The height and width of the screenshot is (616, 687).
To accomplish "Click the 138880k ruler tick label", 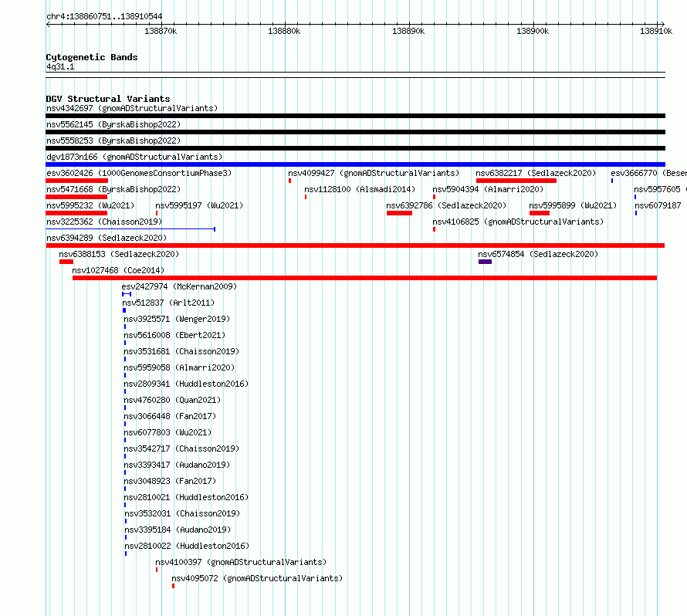I will coord(284,31).
